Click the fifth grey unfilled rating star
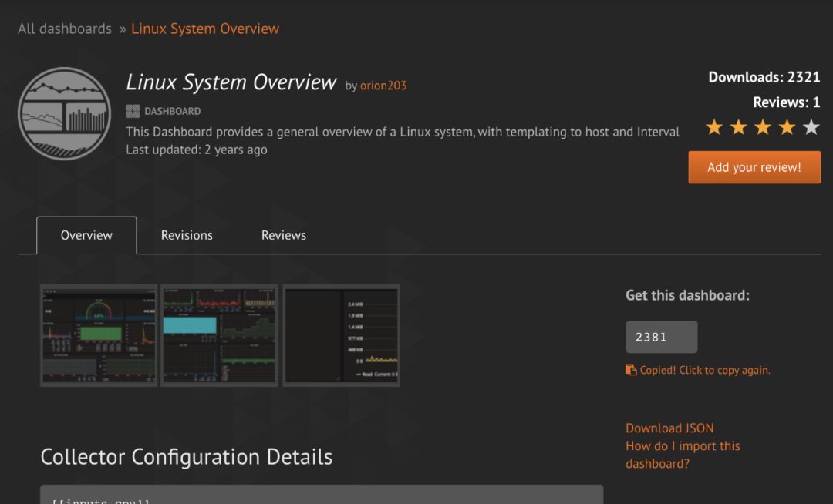 pyautogui.click(x=811, y=128)
